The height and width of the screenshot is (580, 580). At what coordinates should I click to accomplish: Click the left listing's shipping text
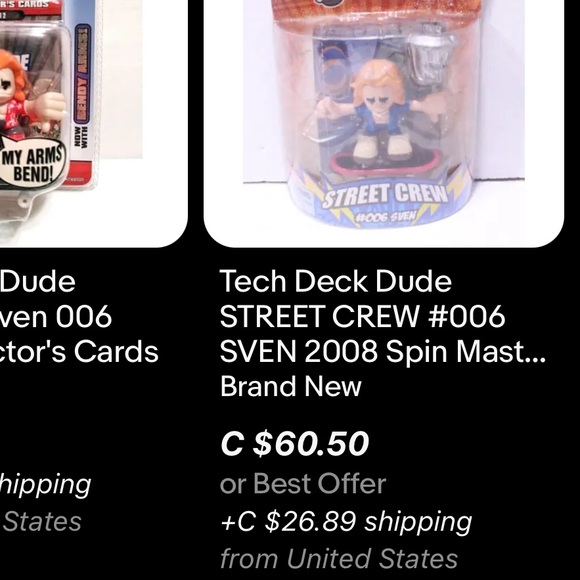pos(45,485)
